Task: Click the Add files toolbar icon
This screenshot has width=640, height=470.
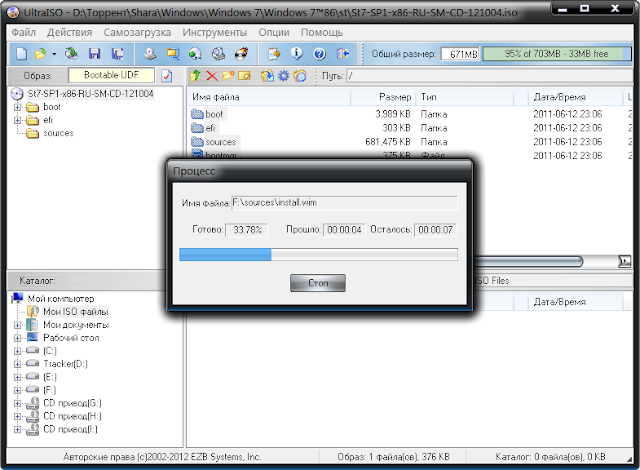Action: pos(274,53)
